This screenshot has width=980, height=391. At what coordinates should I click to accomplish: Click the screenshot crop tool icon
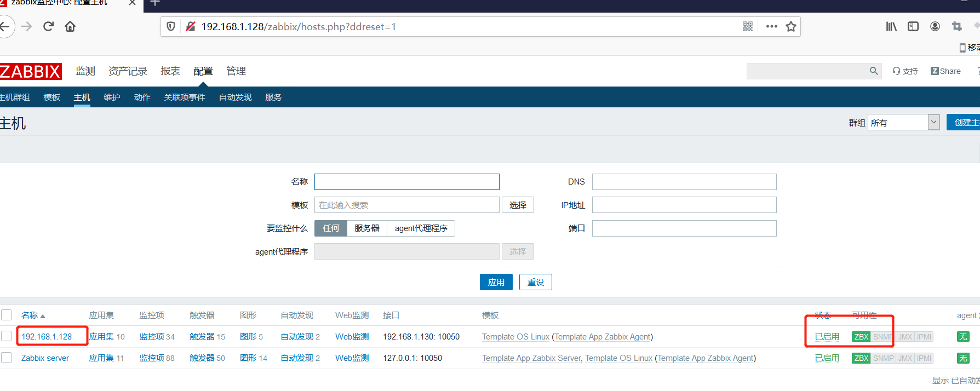(957, 26)
